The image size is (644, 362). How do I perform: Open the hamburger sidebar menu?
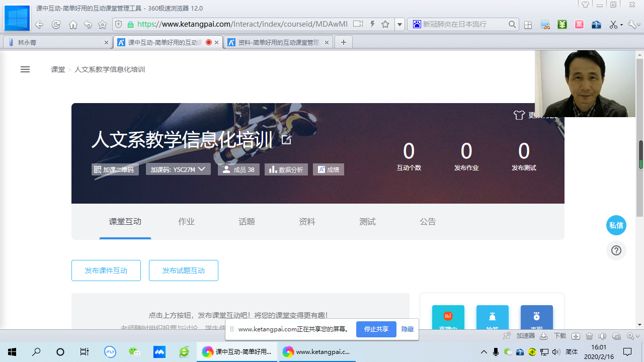point(25,69)
